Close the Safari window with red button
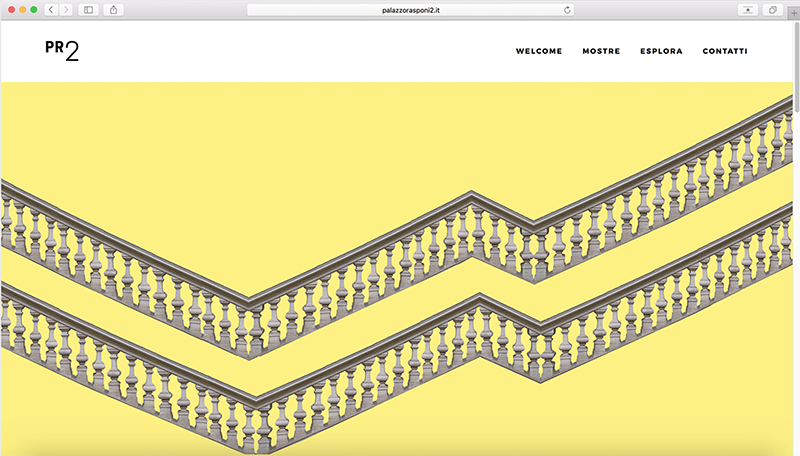This screenshot has height=456, width=800. 11,10
